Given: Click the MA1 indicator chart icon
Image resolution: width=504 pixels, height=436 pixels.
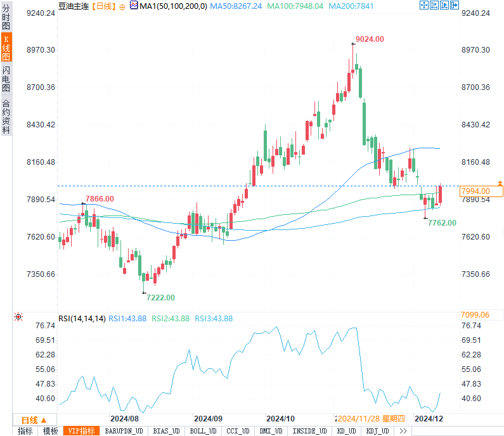Looking at the screenshot, I should point(134,5).
